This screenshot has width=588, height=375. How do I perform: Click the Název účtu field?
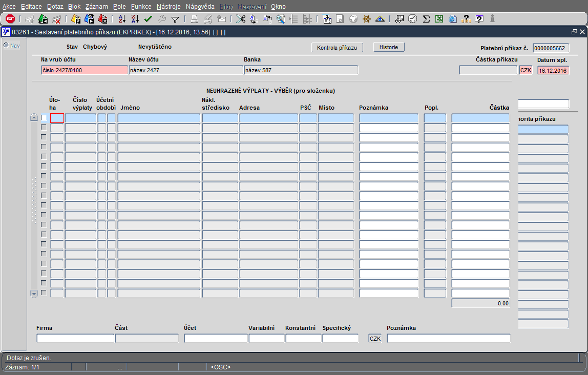point(186,70)
